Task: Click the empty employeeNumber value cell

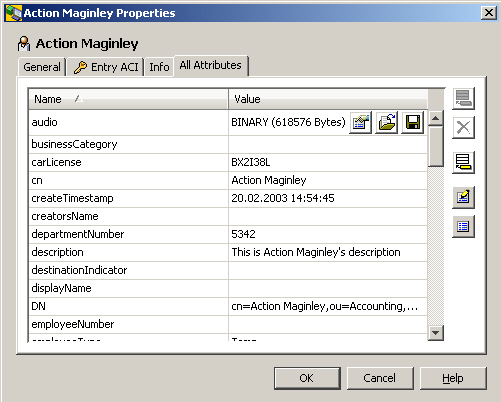Action: coord(328,324)
